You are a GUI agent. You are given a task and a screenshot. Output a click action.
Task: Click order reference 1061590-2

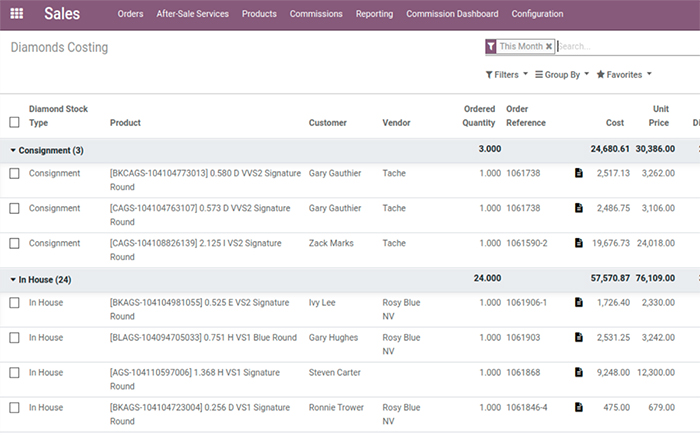(527, 243)
